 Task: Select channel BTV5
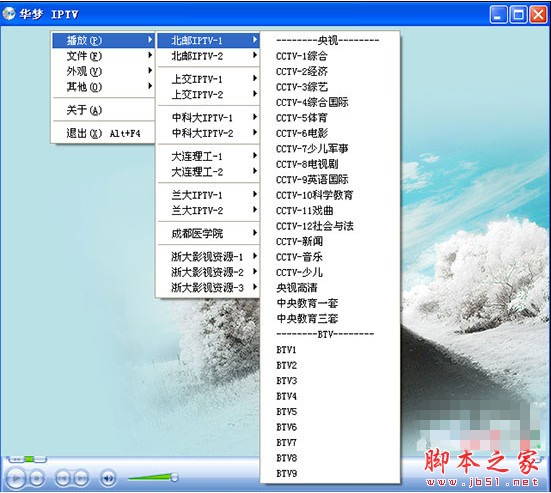pyautogui.click(x=330, y=411)
